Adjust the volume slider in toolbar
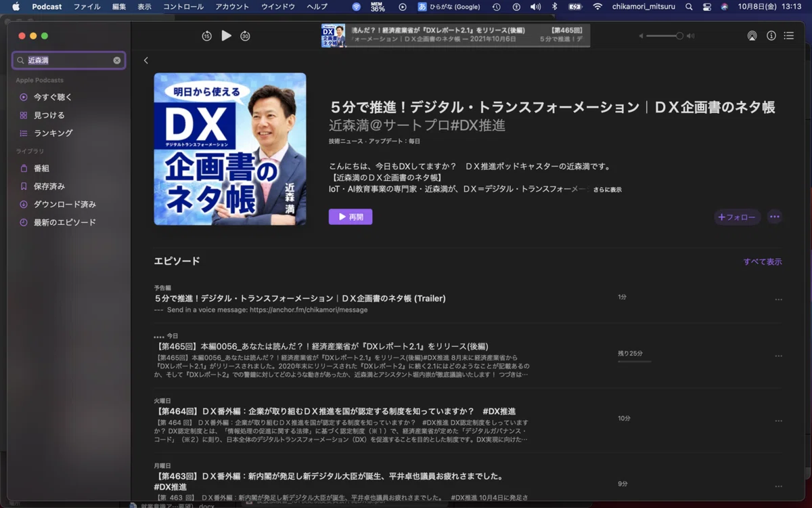Screen dimensions: 812x508 tap(666, 36)
